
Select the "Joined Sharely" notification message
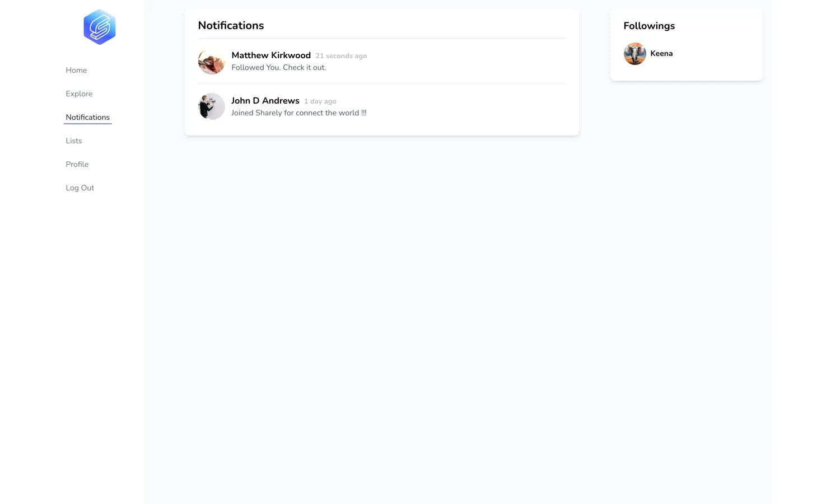299,113
